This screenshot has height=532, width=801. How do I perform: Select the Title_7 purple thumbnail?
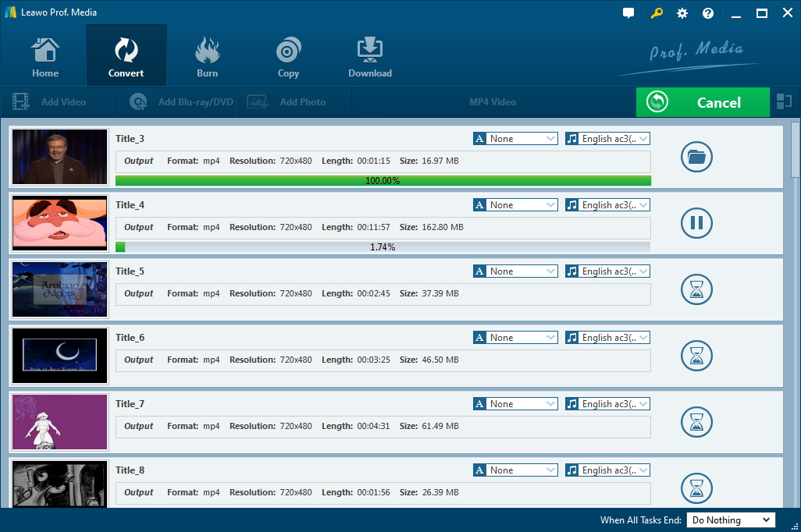point(60,422)
